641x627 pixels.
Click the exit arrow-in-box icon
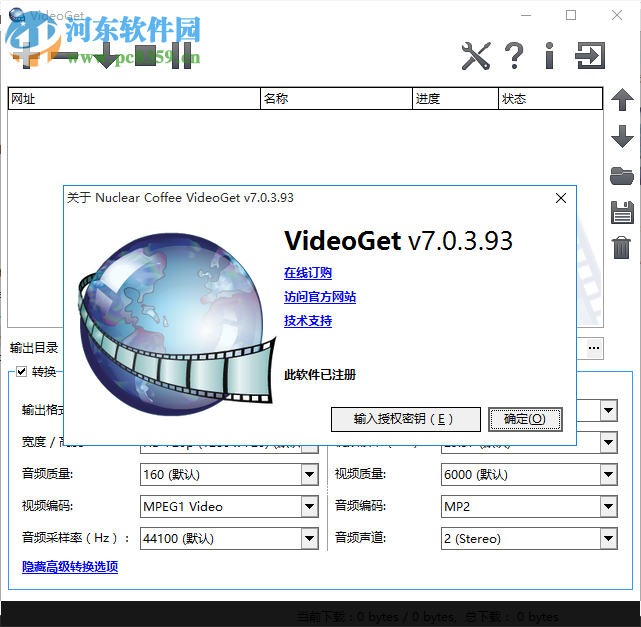pyautogui.click(x=590, y=56)
